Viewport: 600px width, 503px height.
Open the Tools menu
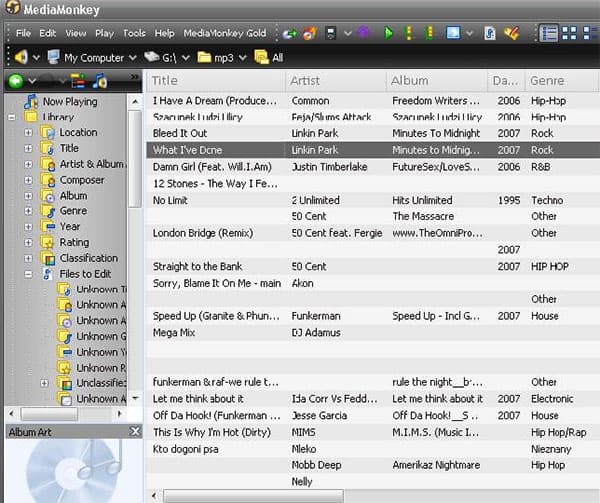tap(134, 33)
